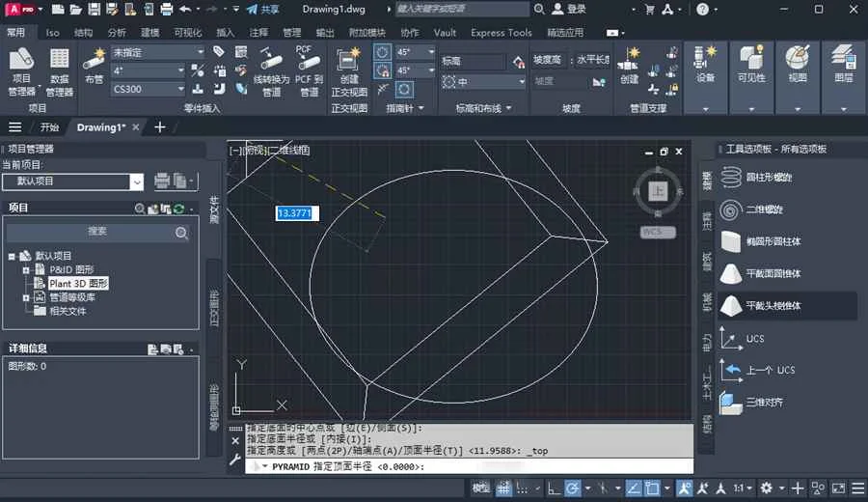Switch to the Express Tools ribbon tab

click(501, 33)
